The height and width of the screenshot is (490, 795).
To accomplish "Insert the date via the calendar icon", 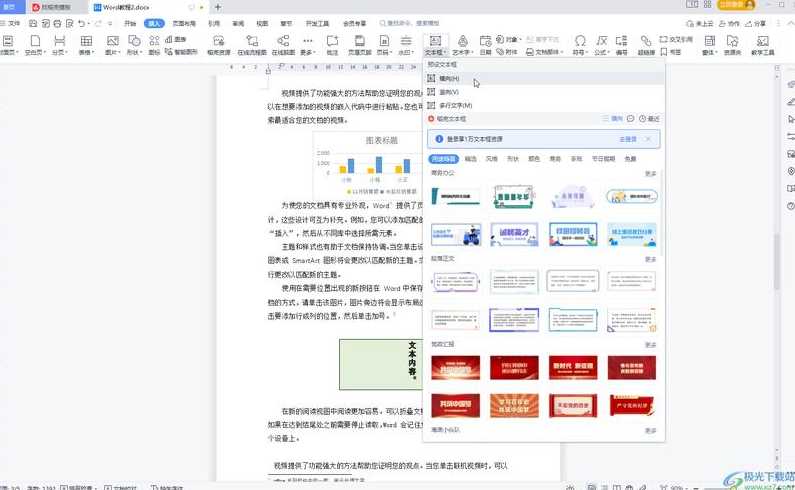I will (x=485, y=41).
